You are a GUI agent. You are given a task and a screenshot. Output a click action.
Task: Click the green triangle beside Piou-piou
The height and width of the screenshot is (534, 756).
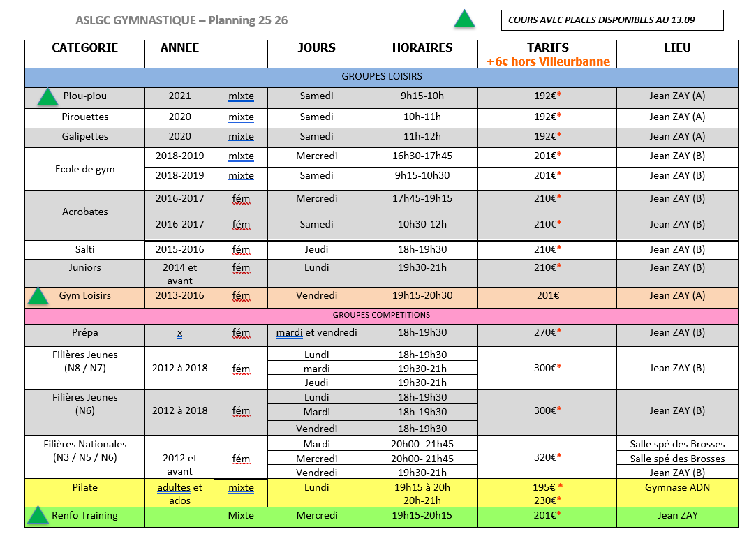(x=47, y=97)
